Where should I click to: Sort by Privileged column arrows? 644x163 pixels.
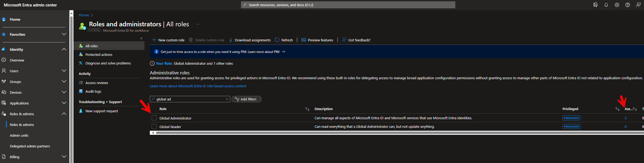tap(617, 109)
